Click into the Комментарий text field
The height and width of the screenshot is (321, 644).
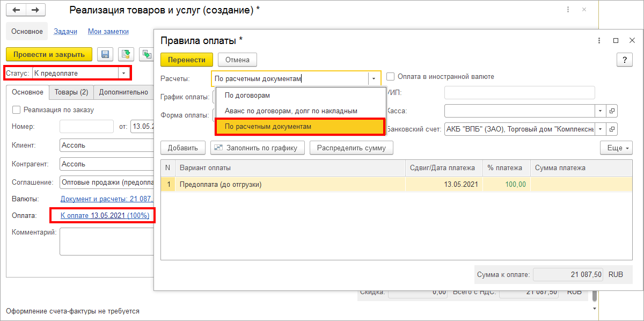pos(107,241)
